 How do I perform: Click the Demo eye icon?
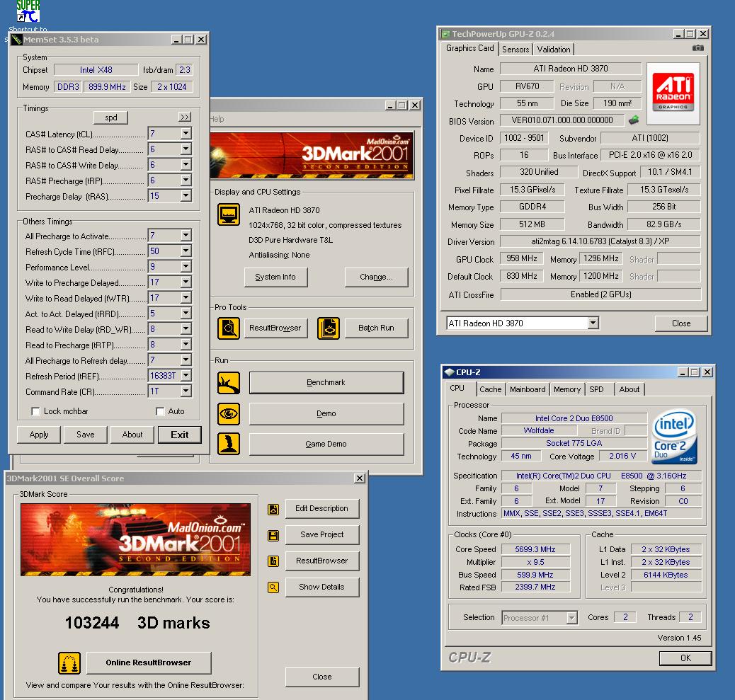pos(229,414)
